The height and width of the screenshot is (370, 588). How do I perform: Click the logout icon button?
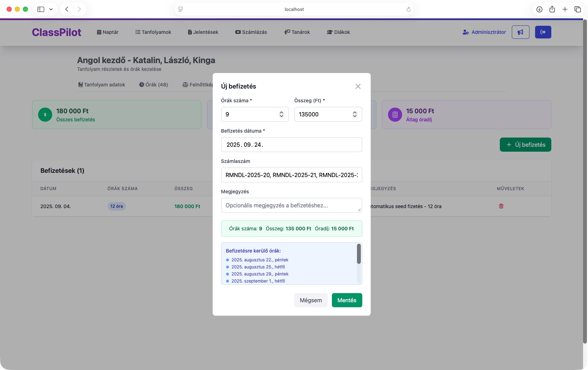543,32
